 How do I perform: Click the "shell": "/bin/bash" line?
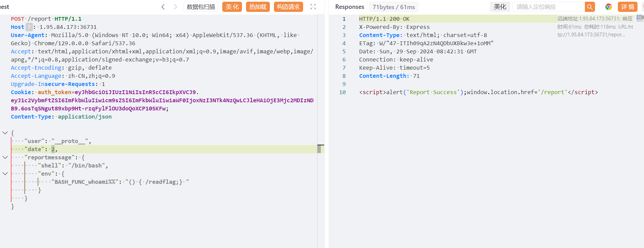73,165
